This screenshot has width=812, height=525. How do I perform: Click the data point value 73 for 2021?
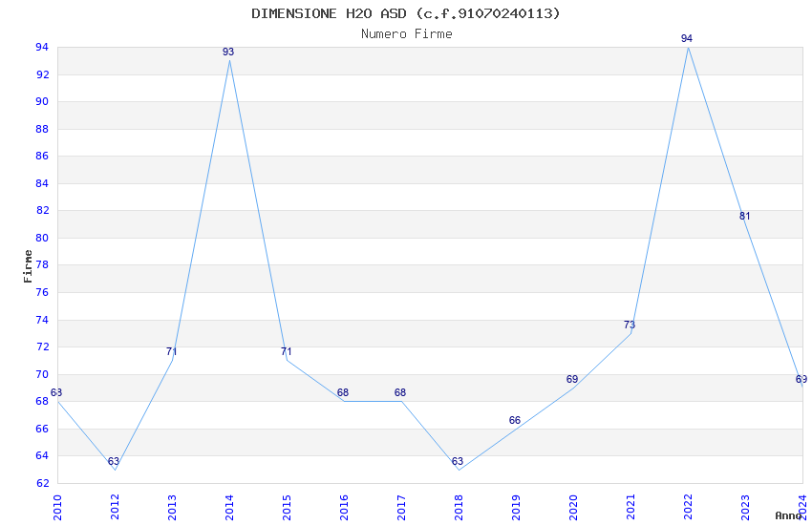(x=630, y=325)
